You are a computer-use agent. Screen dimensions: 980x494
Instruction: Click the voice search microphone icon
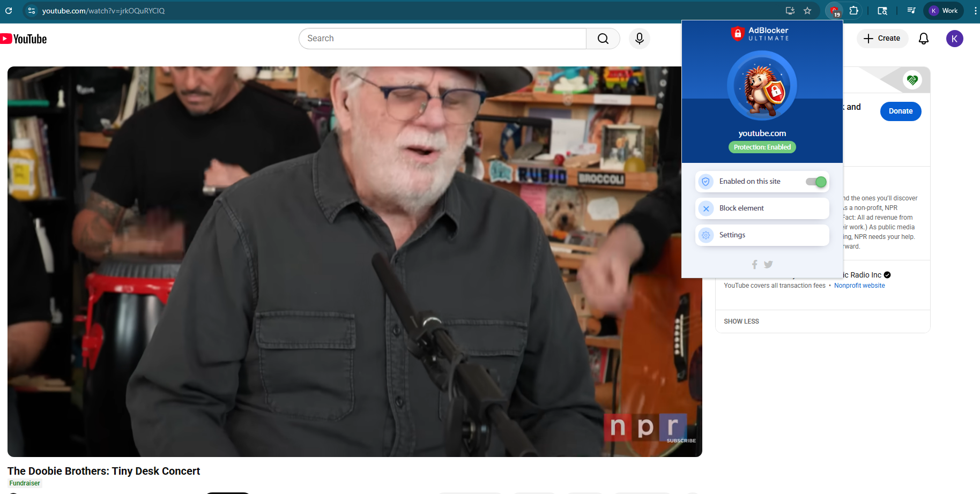click(639, 39)
